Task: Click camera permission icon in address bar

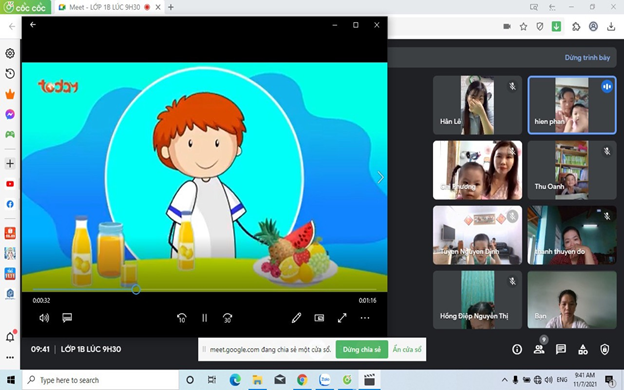Action: click(x=507, y=27)
